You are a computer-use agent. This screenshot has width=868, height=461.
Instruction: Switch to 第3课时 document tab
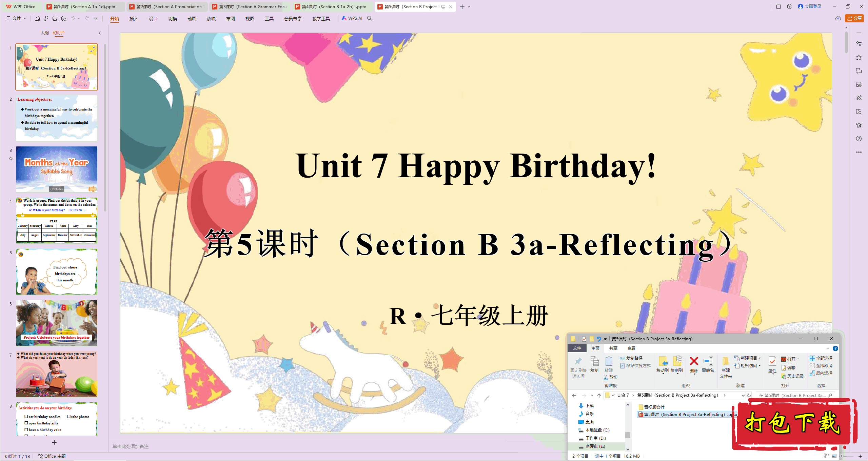tap(250, 6)
